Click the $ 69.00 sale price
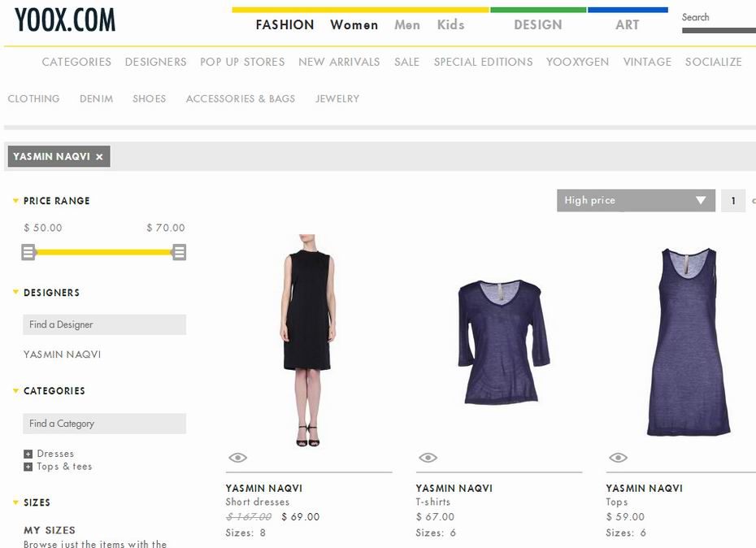 click(x=301, y=517)
